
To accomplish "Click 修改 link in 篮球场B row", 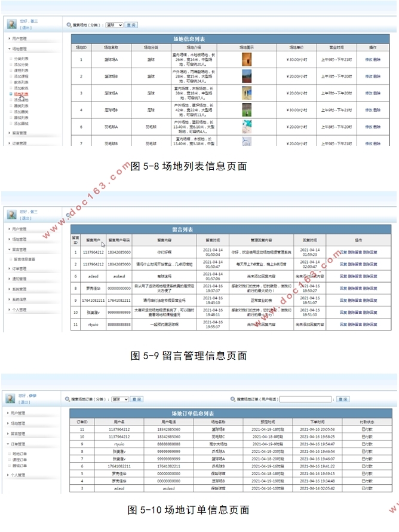I will [369, 77].
